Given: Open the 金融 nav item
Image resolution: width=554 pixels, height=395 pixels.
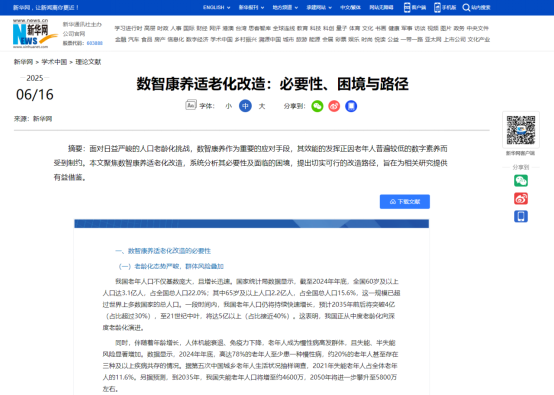Looking at the screenshot, I should click(120, 39).
